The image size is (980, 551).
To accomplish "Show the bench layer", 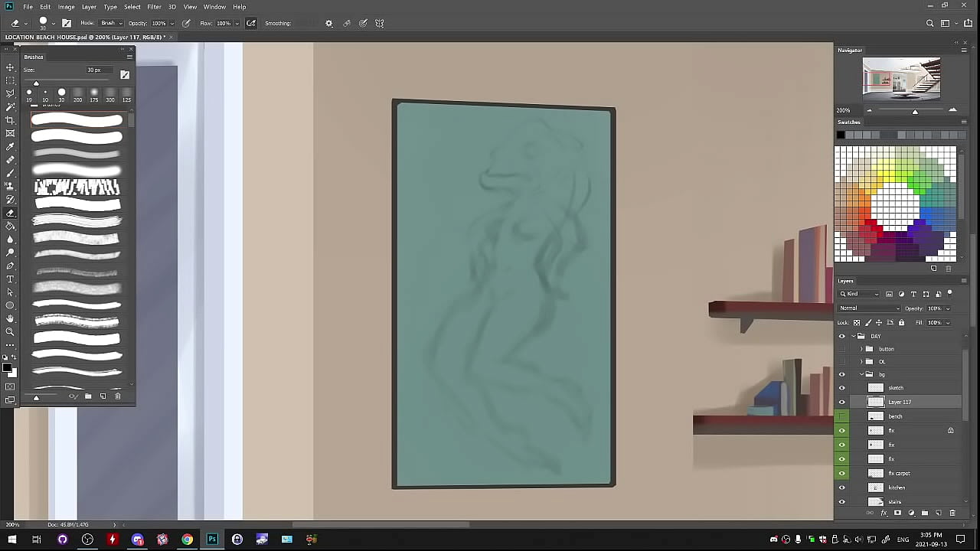I will (x=842, y=416).
